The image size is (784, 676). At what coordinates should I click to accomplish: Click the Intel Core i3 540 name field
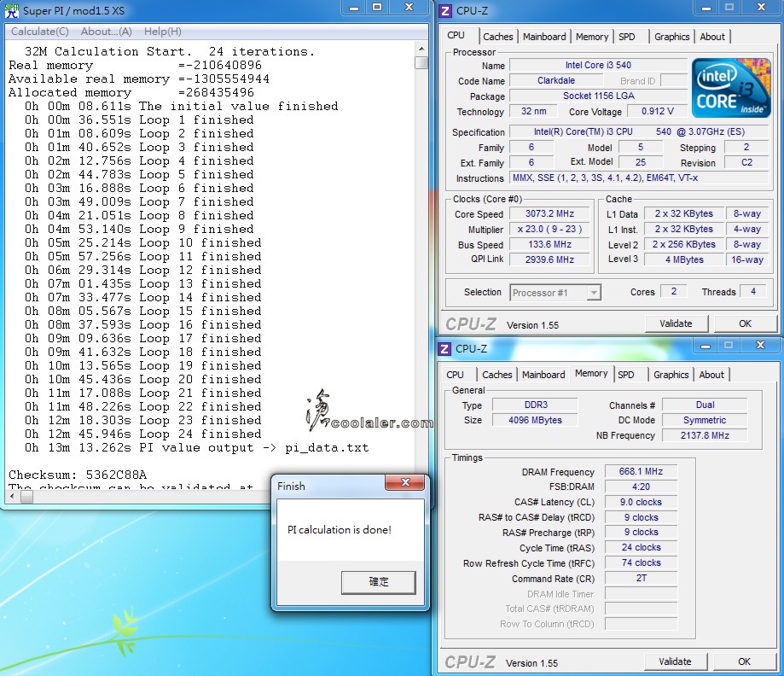(599, 65)
